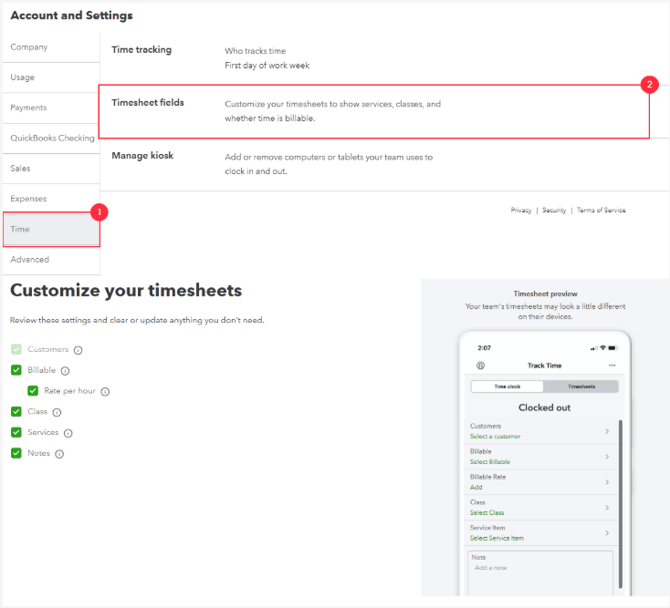Screen dimensions: 670x608
Task: Click the info icon beside Billable
Action: click(x=65, y=371)
